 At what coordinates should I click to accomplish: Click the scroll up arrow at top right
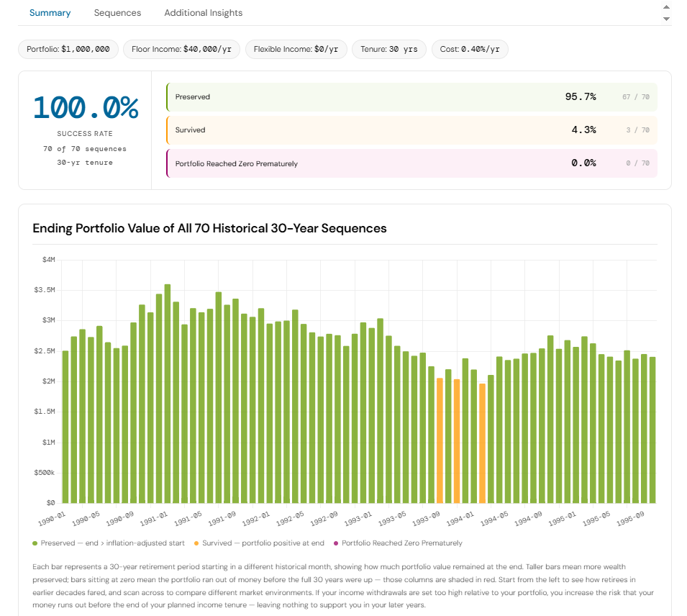point(666,6)
